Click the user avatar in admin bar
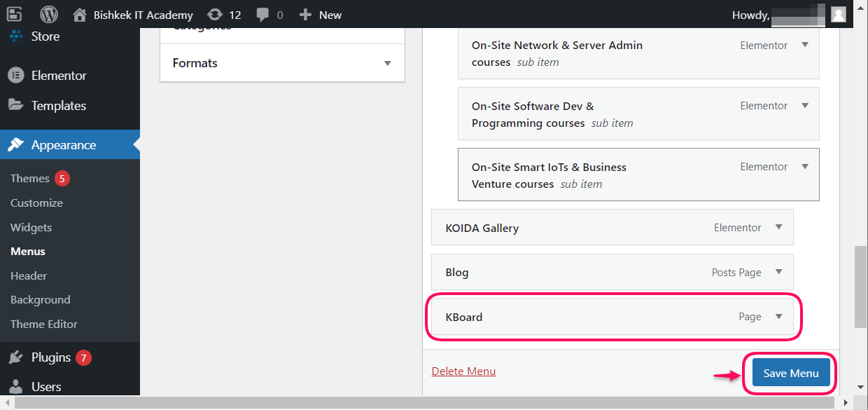868x410 pixels. pos(839,14)
